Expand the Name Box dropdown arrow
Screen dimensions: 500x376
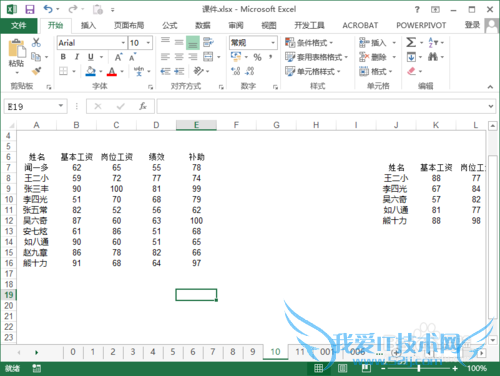pos(61,106)
